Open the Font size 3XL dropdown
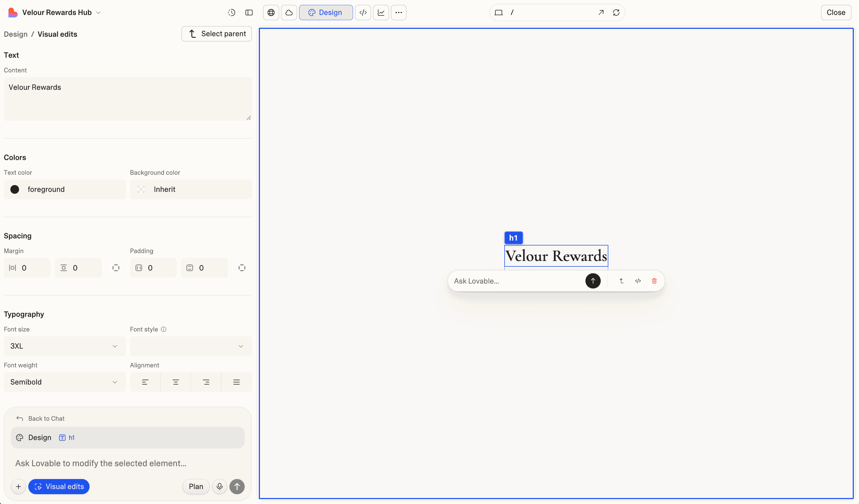 pos(64,346)
